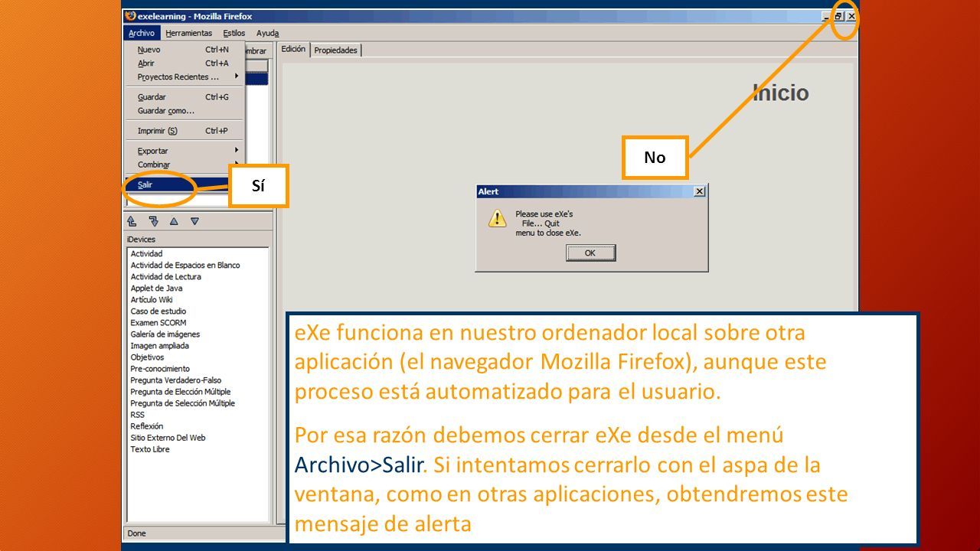Select Artículo Wiki iDevice

point(152,300)
